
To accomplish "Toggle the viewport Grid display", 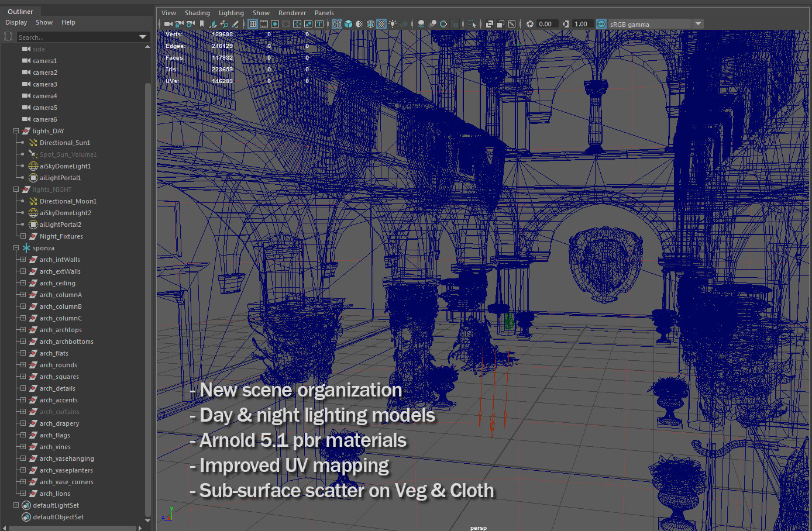I will pos(252,24).
